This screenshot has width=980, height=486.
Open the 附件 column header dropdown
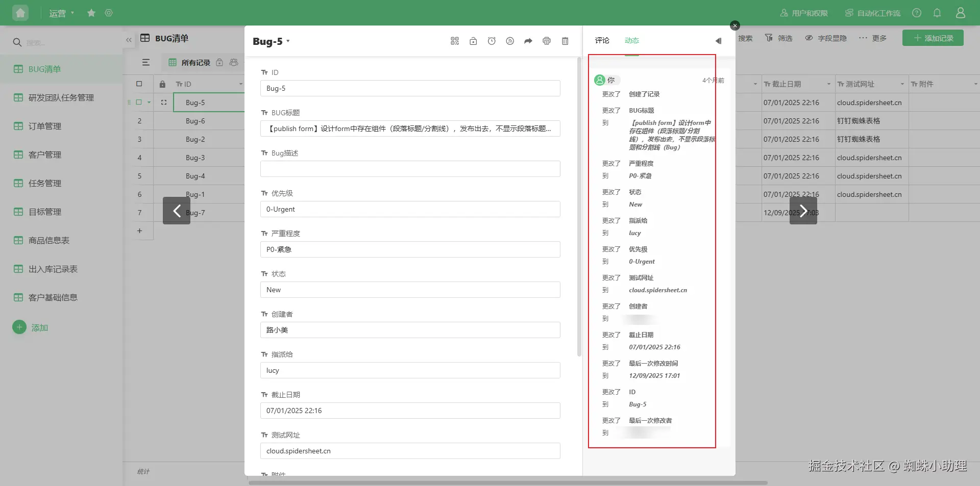click(976, 84)
